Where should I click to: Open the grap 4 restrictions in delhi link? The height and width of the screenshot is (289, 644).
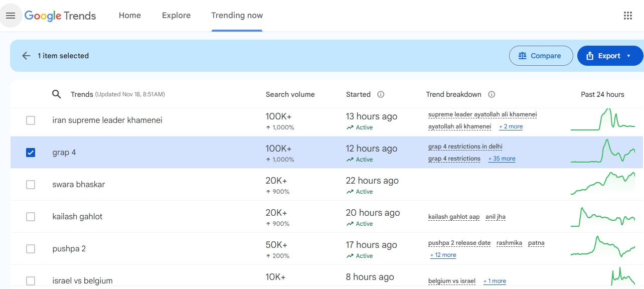(465, 147)
